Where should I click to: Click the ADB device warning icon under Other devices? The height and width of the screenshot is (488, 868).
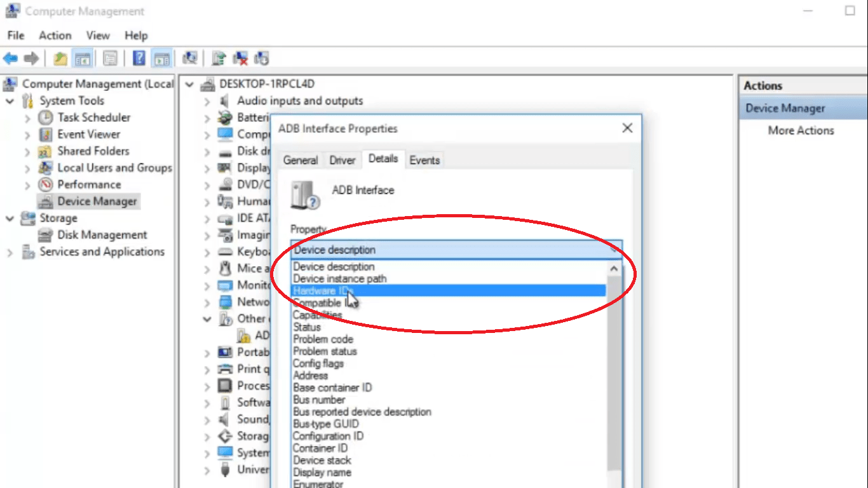244,335
